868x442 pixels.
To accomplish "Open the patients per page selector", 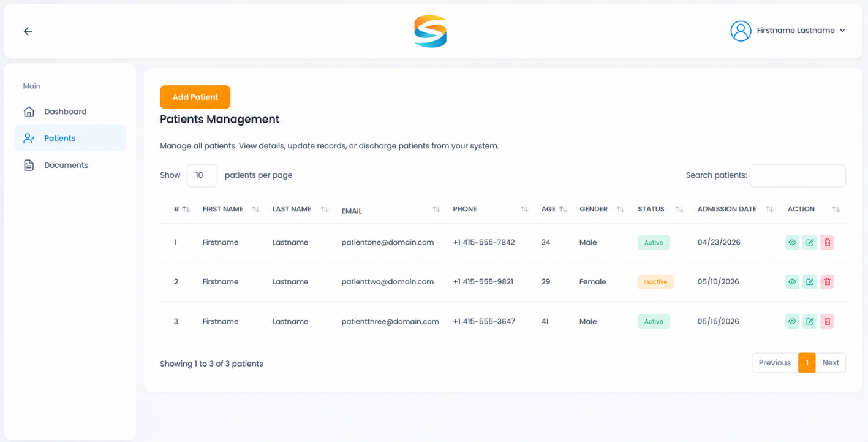I will (202, 175).
